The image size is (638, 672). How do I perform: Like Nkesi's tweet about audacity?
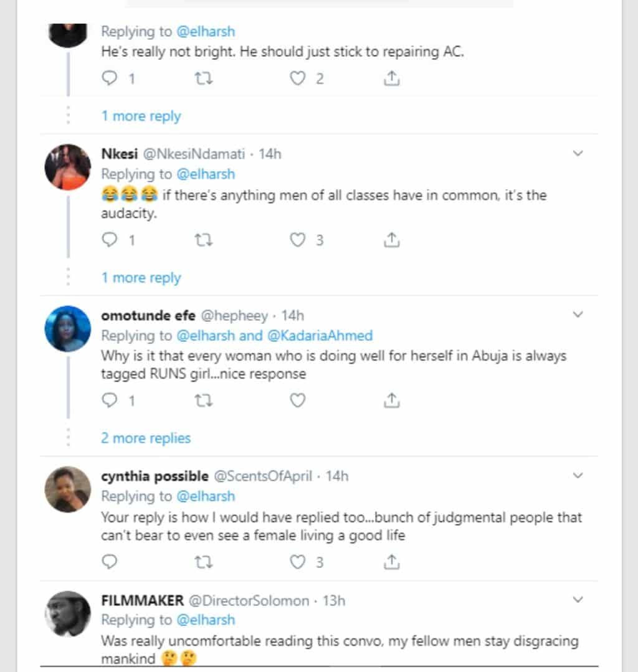pos(298,240)
